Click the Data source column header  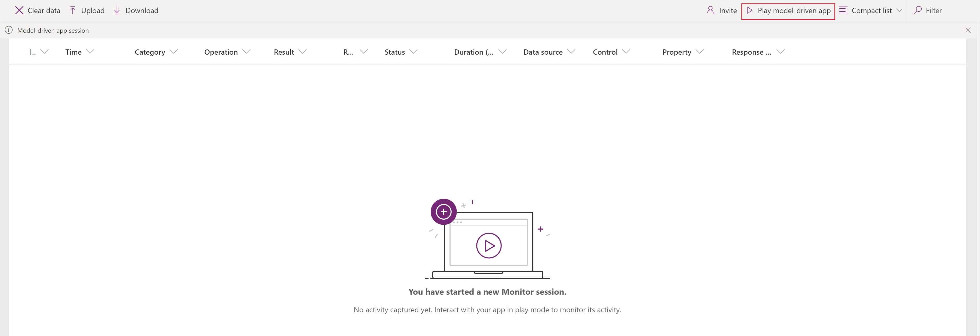[543, 51]
